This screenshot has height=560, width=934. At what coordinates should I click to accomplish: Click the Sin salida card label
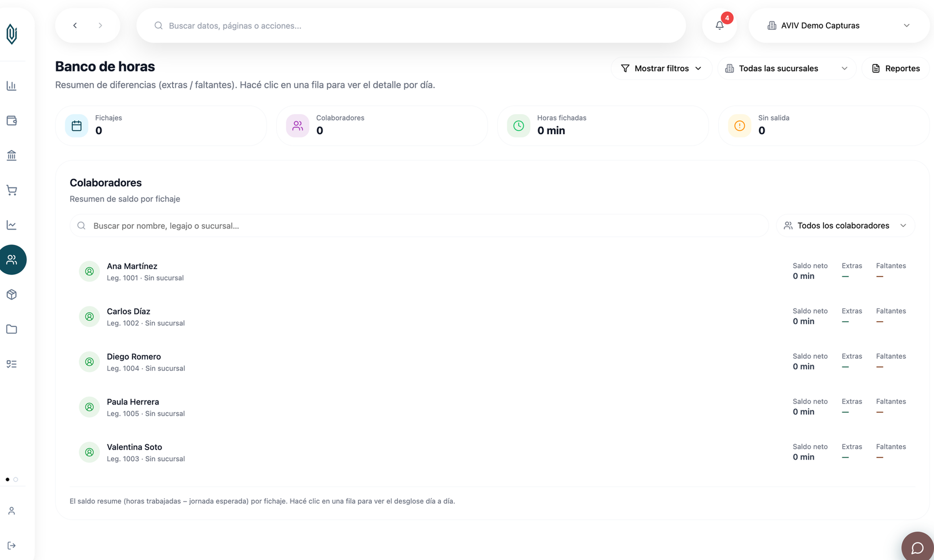pos(773,118)
